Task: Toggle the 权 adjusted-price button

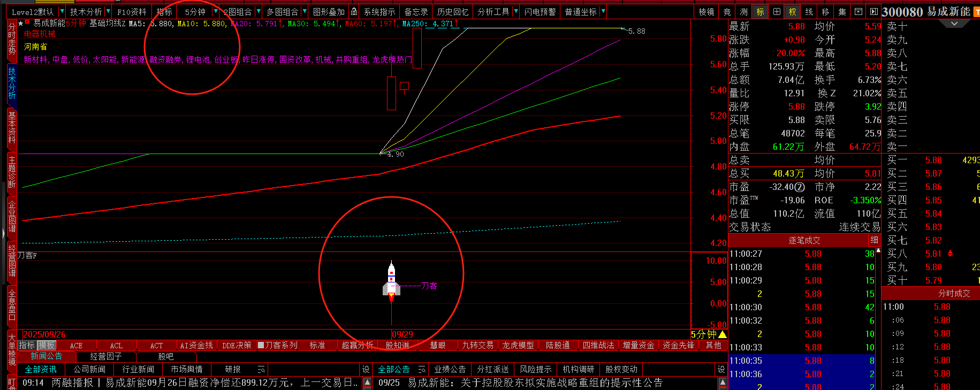Action: [793, 12]
